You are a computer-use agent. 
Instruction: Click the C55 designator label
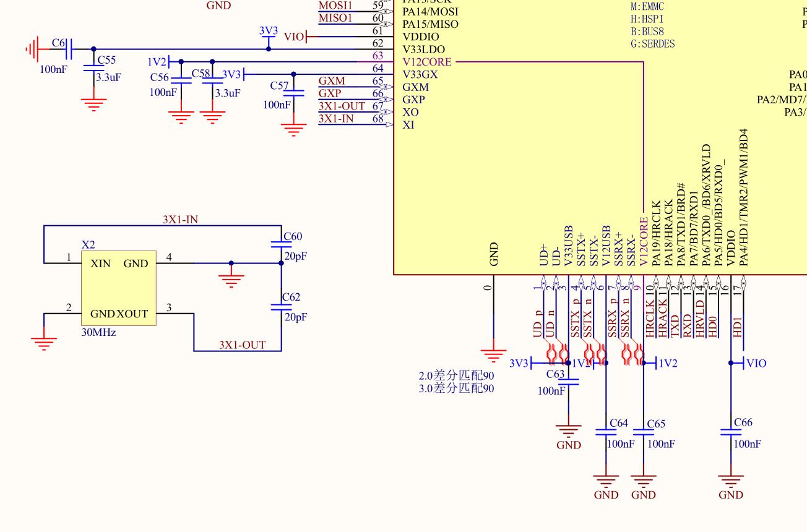coord(106,60)
